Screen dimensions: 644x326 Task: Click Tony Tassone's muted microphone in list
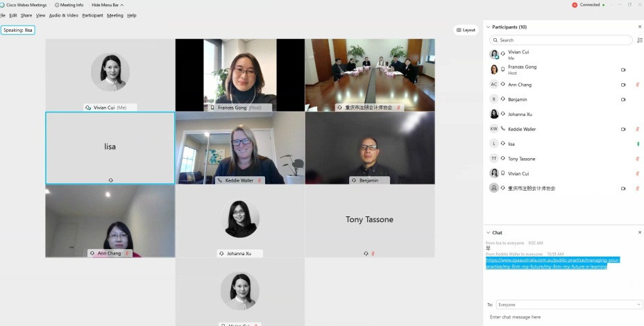pyautogui.click(x=638, y=158)
